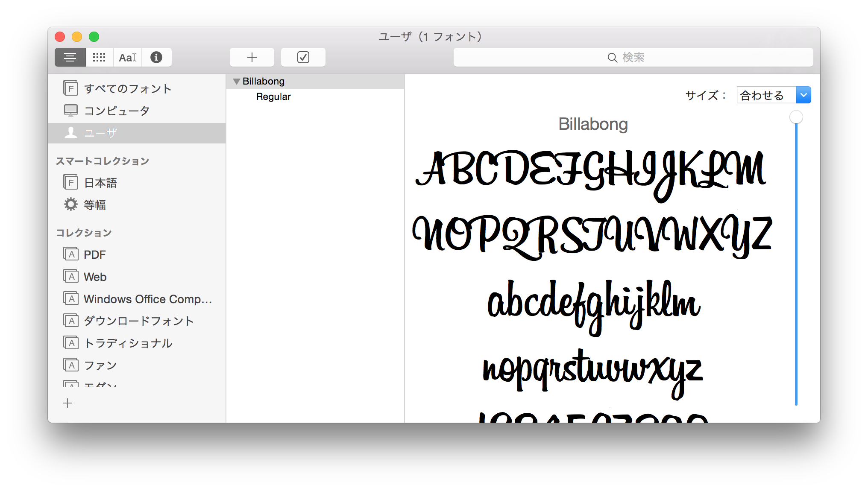Expand the Billabong font family
Viewport: 868px width, 491px height.
coord(236,81)
